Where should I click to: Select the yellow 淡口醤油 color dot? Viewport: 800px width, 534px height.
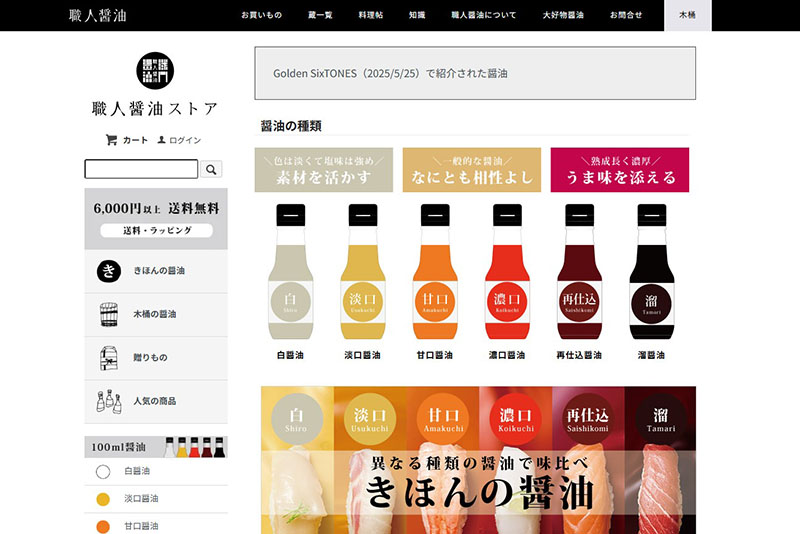pos(103,499)
